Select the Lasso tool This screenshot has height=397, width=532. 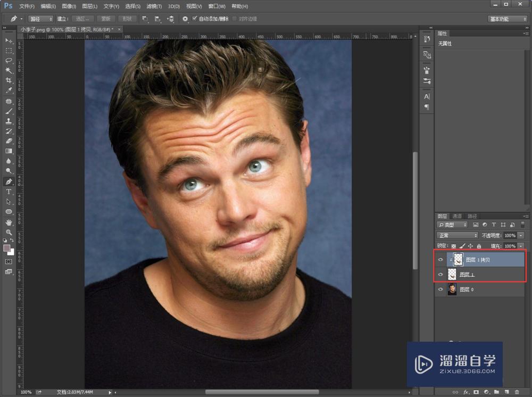tap(9, 61)
